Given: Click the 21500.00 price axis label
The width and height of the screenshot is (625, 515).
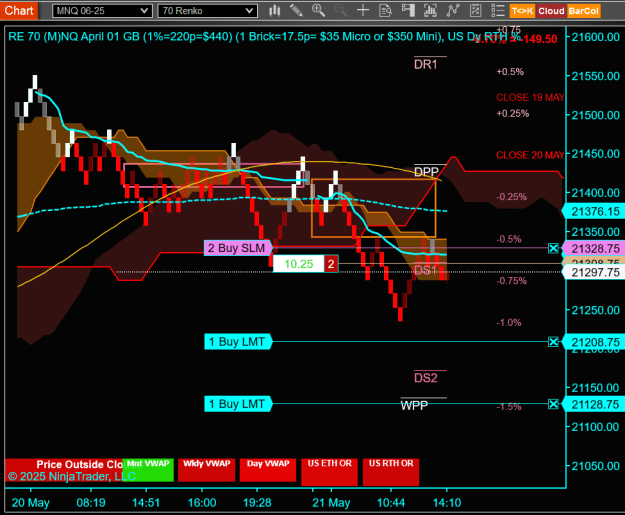Looking at the screenshot, I should point(596,115).
